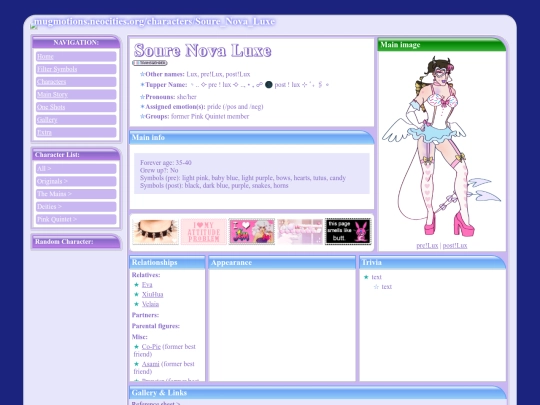Click the Soure Nova Luxe page title

pos(202,51)
